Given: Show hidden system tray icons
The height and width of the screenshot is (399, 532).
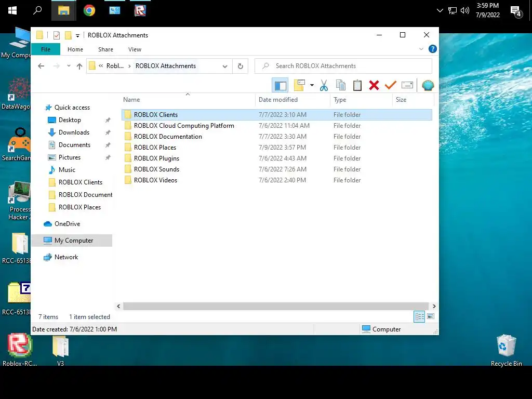Looking at the screenshot, I should click(x=440, y=10).
